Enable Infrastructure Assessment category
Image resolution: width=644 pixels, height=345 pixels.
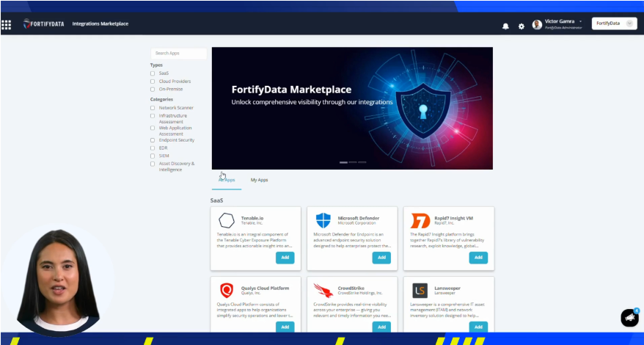click(x=153, y=116)
